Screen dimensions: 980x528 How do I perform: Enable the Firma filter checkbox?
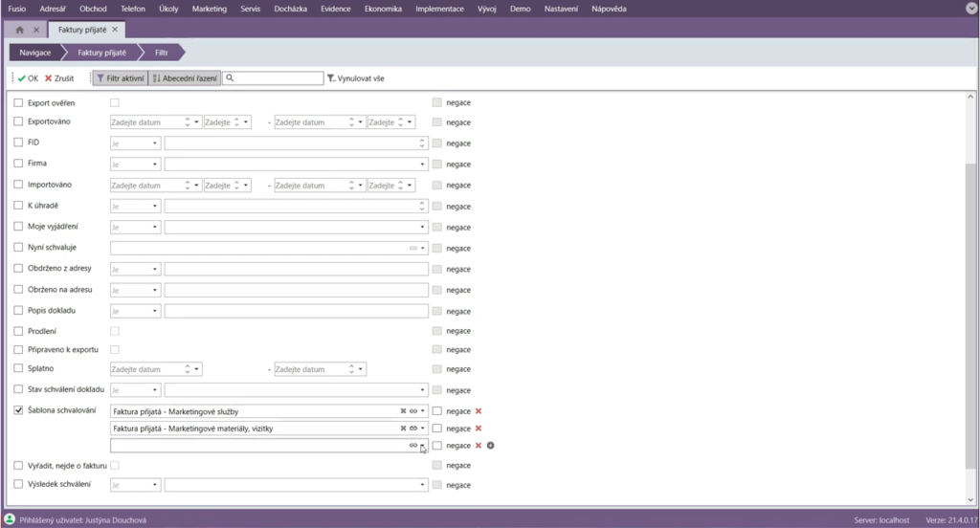[x=18, y=164]
